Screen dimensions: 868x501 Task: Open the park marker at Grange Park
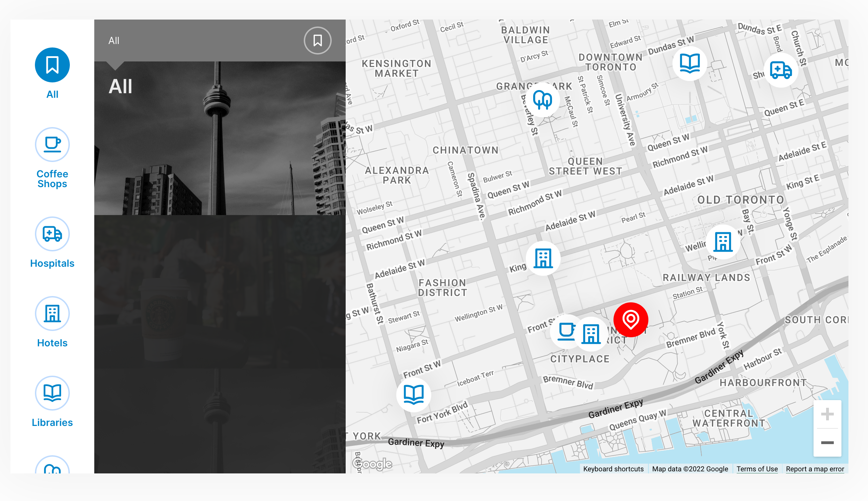[543, 100]
